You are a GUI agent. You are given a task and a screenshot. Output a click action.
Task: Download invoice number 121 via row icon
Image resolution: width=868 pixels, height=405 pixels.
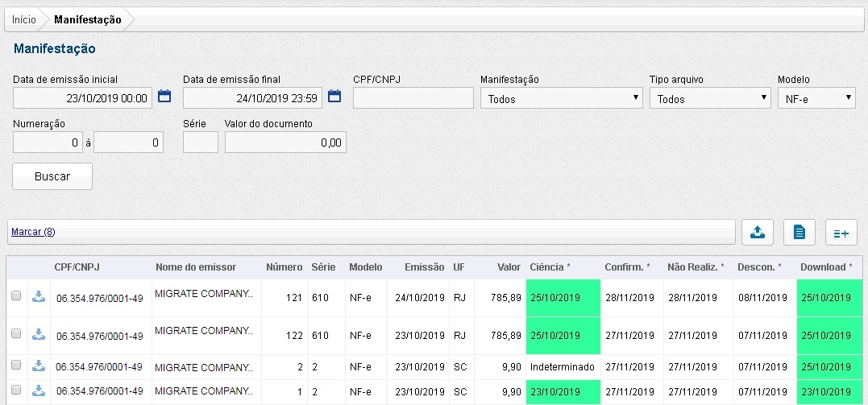[38, 297]
